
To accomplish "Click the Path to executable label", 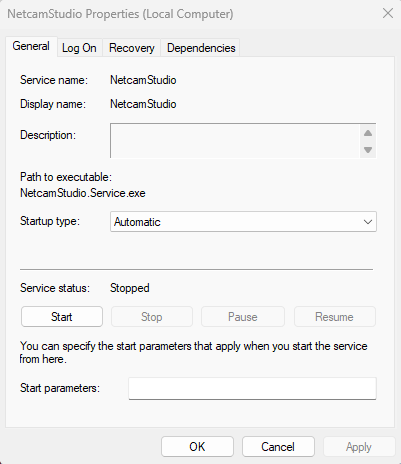I will 66,177.
